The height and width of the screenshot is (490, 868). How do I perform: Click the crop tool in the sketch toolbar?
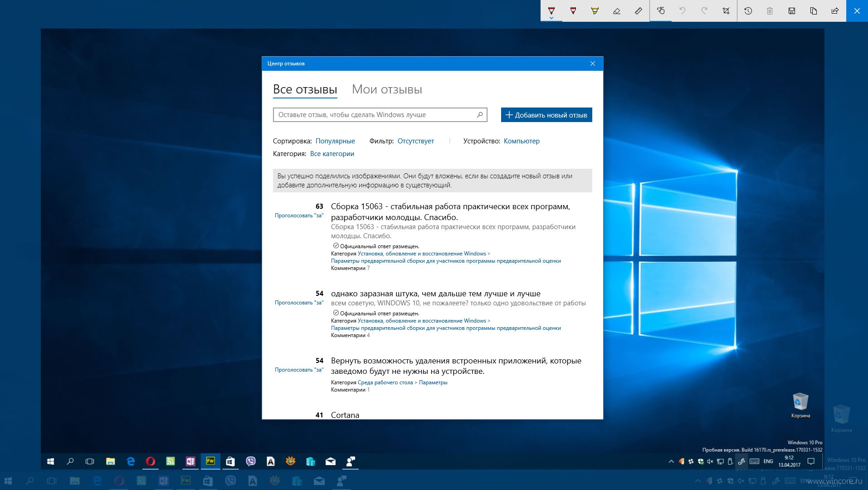726,11
